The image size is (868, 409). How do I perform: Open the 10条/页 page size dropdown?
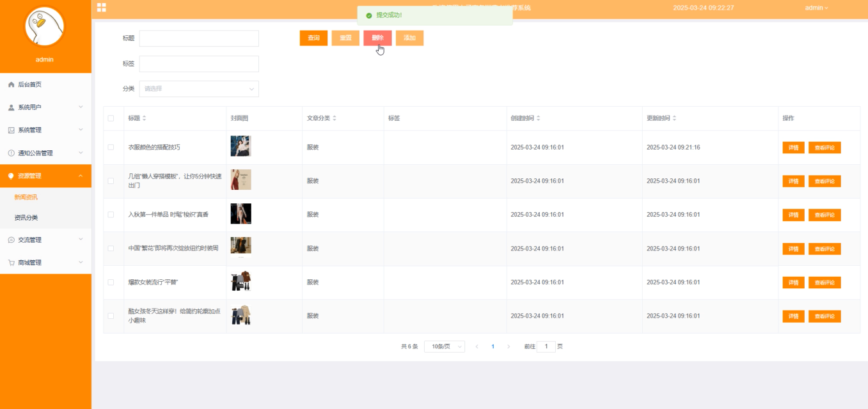pos(445,346)
